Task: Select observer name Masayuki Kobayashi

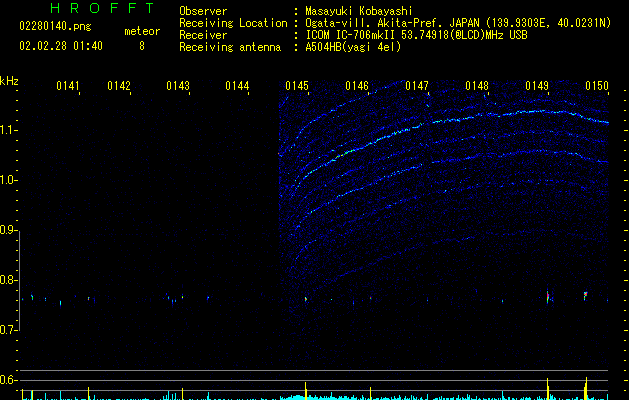Action: coord(358,11)
